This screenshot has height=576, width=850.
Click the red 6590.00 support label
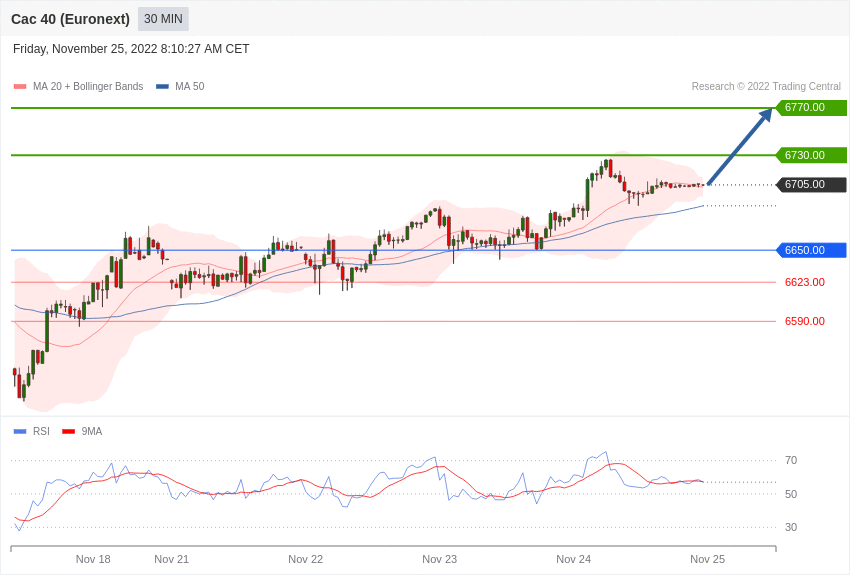pyautogui.click(x=804, y=321)
